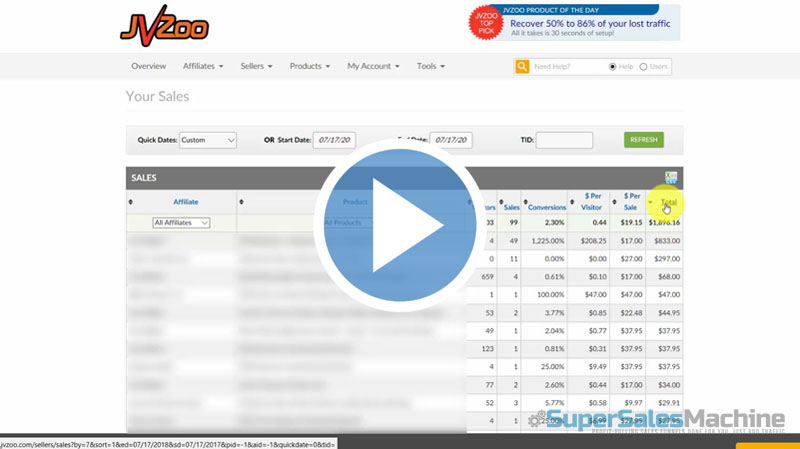Click the JVZoo Top Pick badge
The width and height of the screenshot is (800, 449).
pos(483,23)
